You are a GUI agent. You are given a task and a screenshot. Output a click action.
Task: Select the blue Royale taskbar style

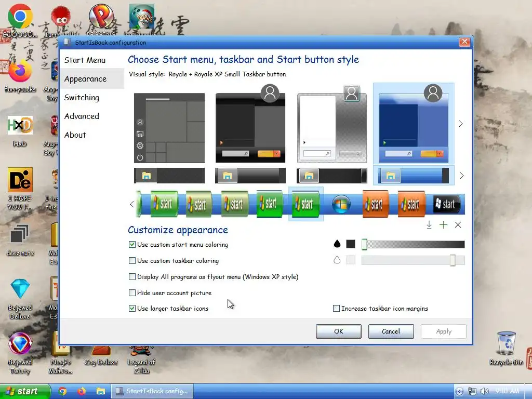[414, 176]
